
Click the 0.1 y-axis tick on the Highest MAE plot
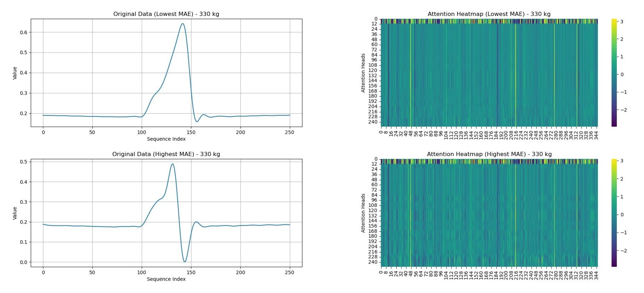(24, 242)
